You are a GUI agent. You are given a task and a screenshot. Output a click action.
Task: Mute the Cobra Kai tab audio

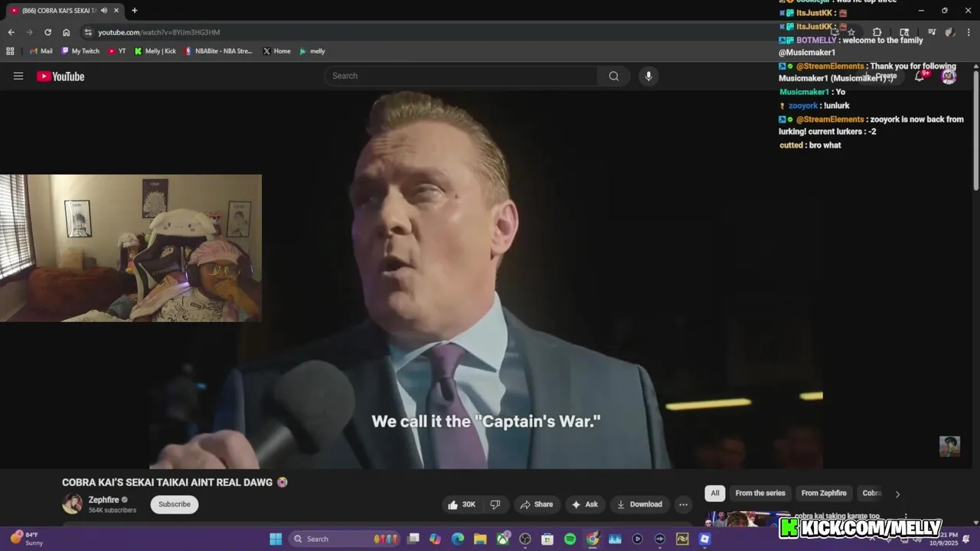pyautogui.click(x=103, y=11)
